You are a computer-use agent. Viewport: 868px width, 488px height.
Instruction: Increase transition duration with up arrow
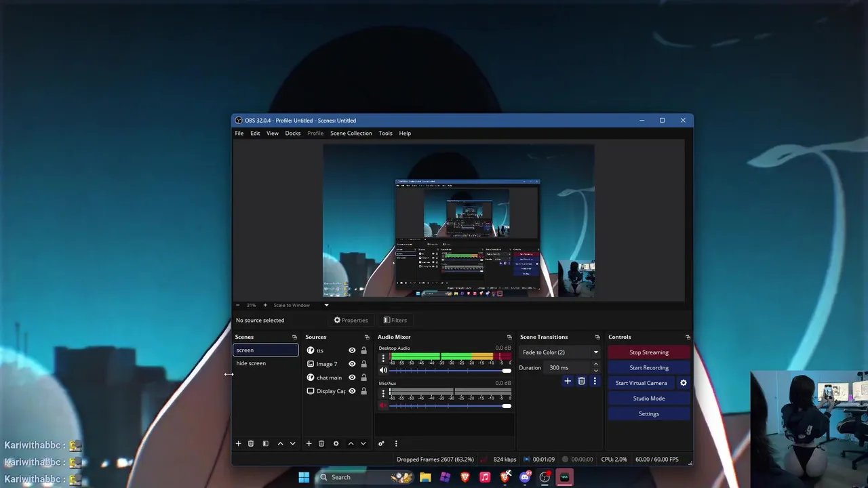596,365
